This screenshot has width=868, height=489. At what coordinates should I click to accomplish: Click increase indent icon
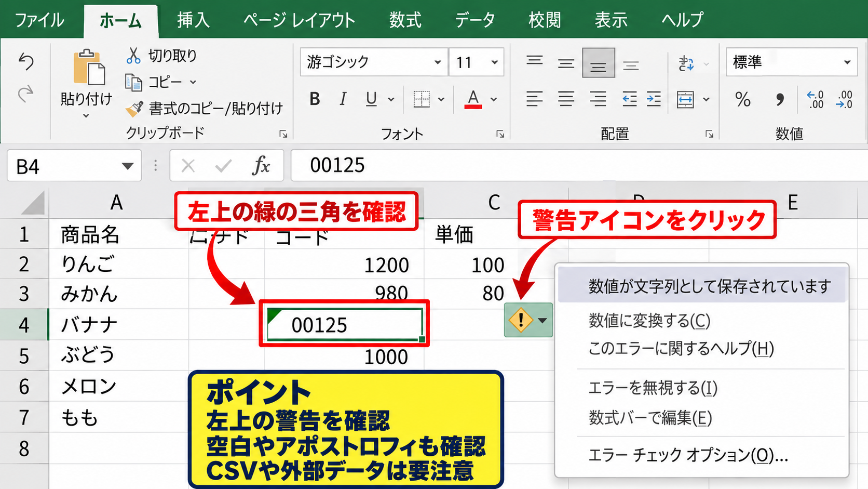click(654, 99)
